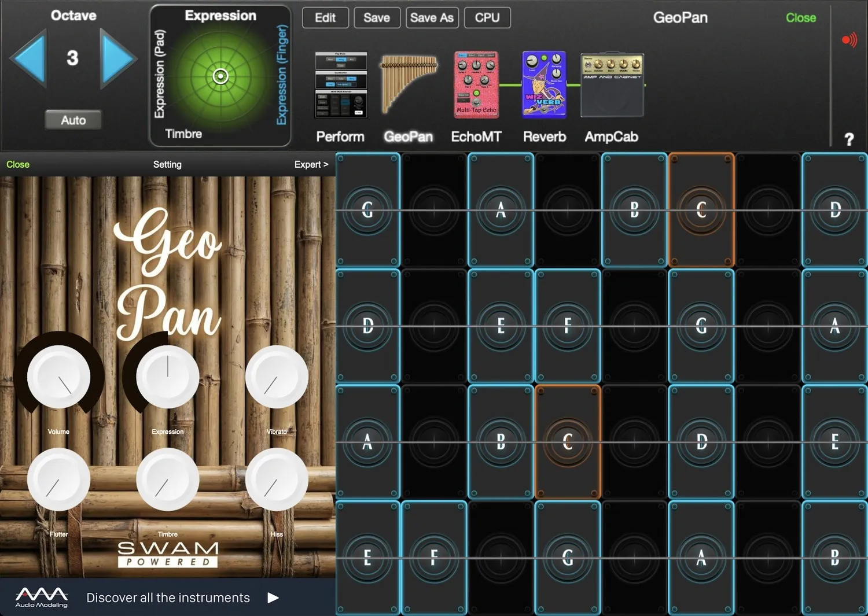Toggle the Auto octave button
The height and width of the screenshot is (616, 868).
pos(73,120)
